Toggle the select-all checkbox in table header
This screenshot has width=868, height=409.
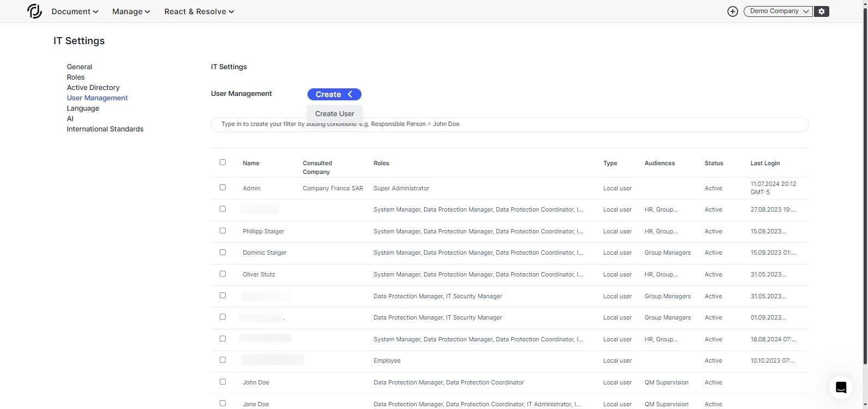click(222, 163)
